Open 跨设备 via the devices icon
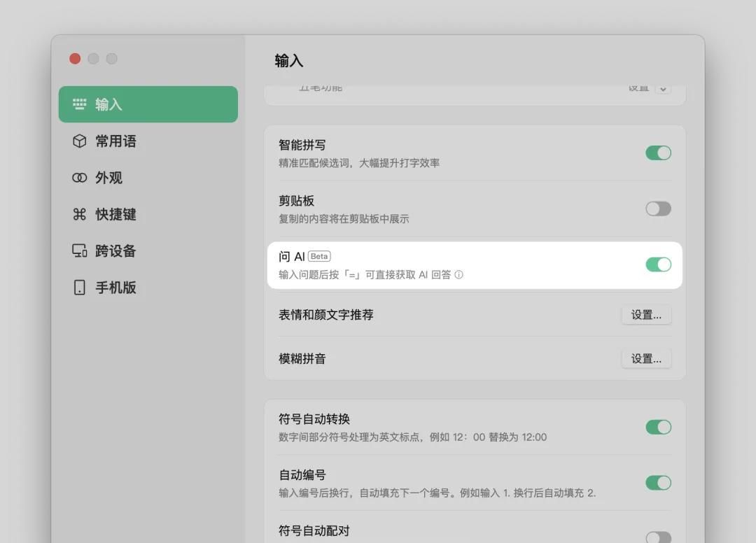 (x=79, y=251)
